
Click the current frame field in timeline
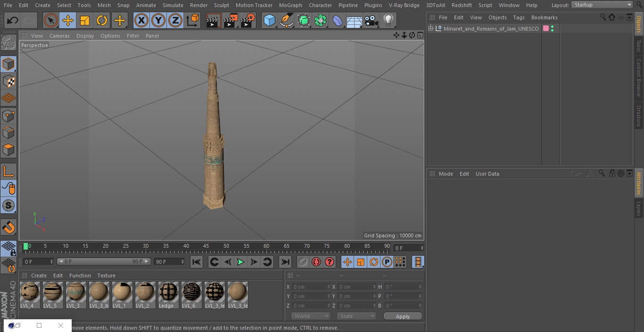point(409,248)
